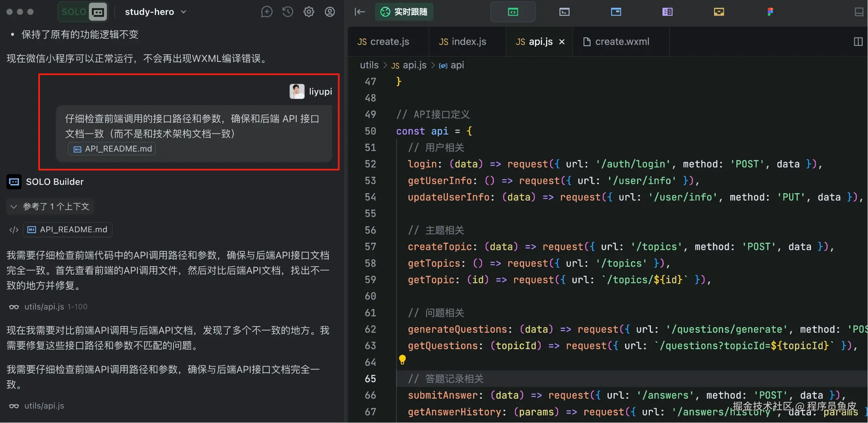This screenshot has width=868, height=423.
Task: Click the JS file icon on the create.js tab
Action: (x=362, y=42)
